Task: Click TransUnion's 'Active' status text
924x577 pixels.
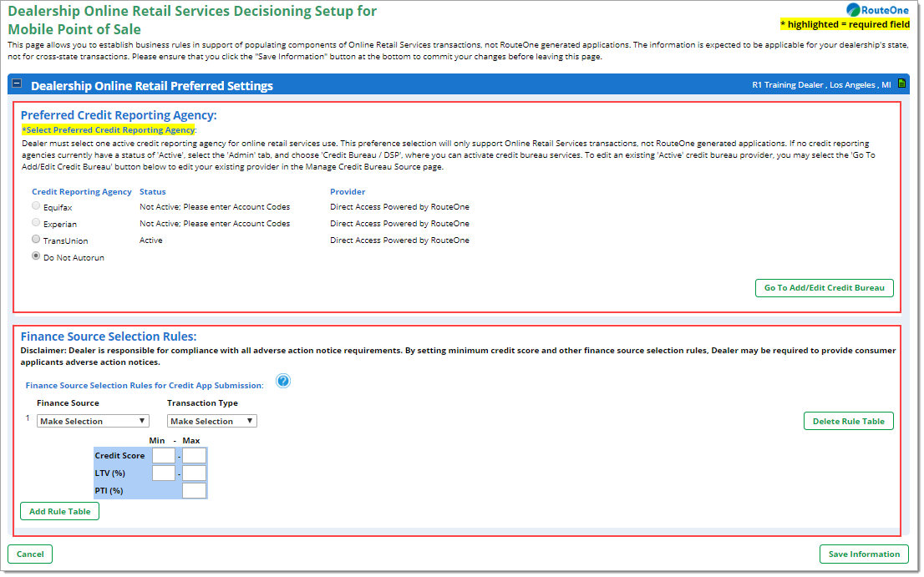Action: click(x=151, y=240)
